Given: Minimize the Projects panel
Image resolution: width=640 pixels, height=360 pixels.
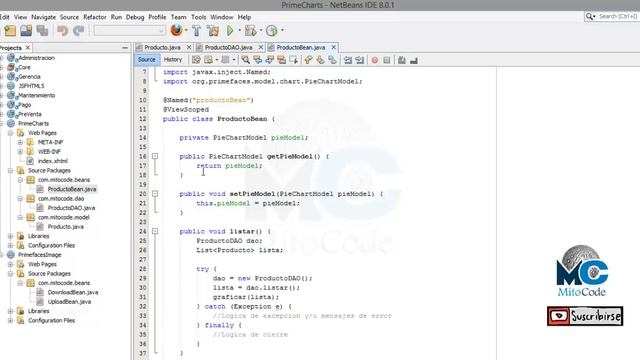Looking at the screenshot, I should click(x=125, y=48).
